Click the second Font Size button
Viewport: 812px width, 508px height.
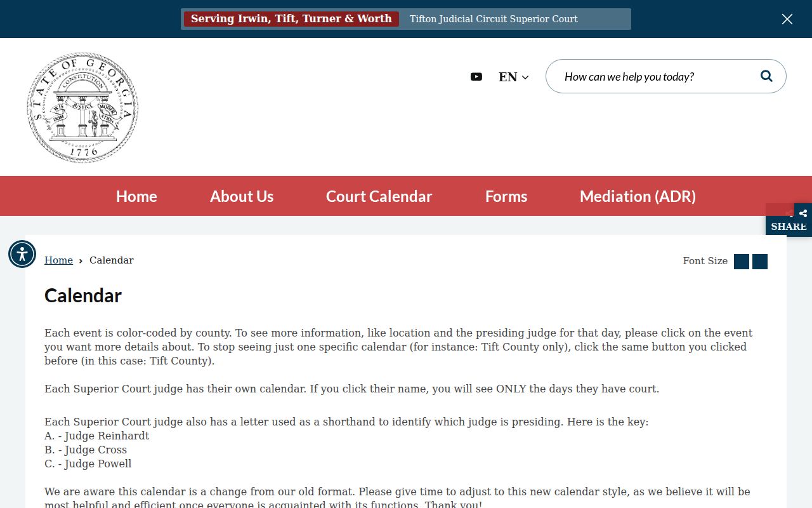point(760,262)
